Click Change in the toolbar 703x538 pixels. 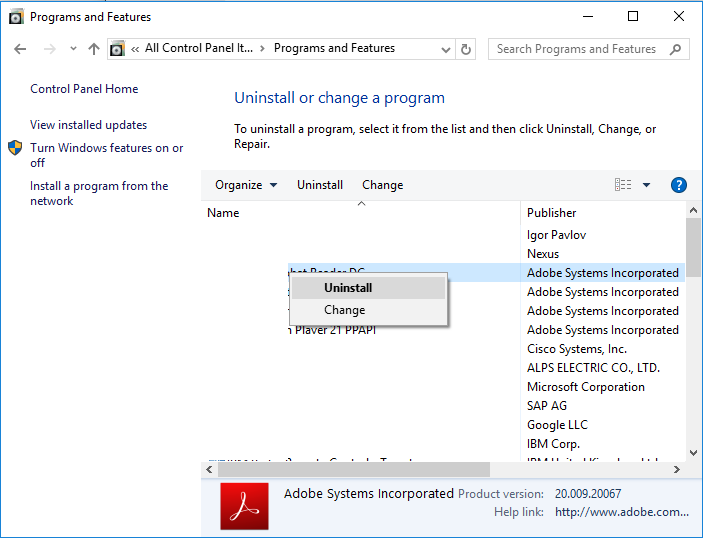click(382, 185)
